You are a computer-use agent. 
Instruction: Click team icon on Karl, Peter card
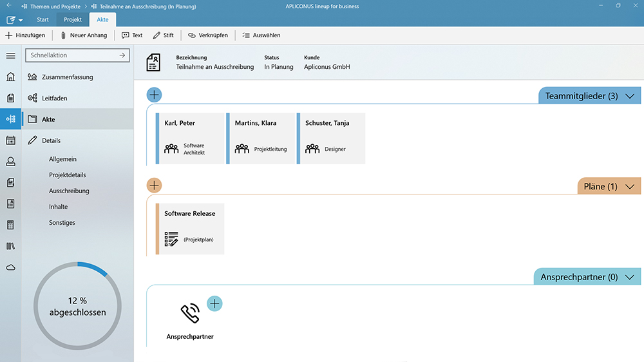tap(171, 149)
